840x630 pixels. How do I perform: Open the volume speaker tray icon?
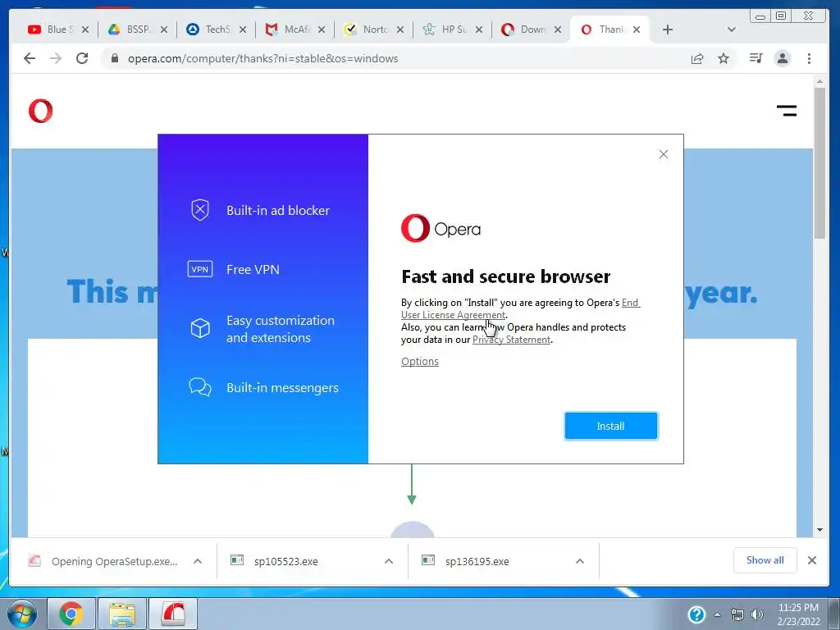(757, 614)
